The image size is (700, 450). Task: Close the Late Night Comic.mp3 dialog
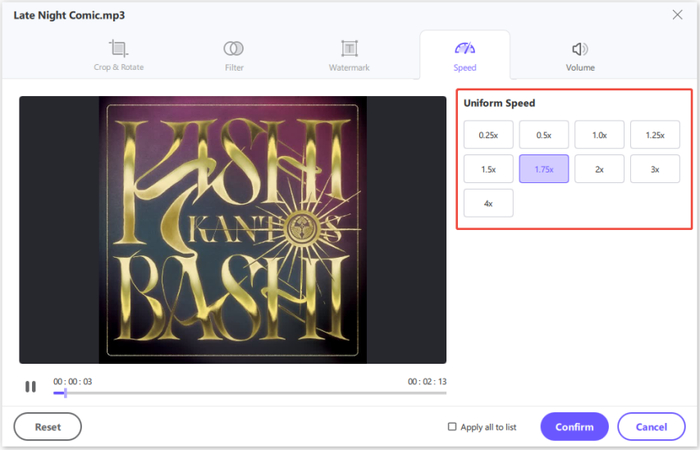pyautogui.click(x=677, y=15)
